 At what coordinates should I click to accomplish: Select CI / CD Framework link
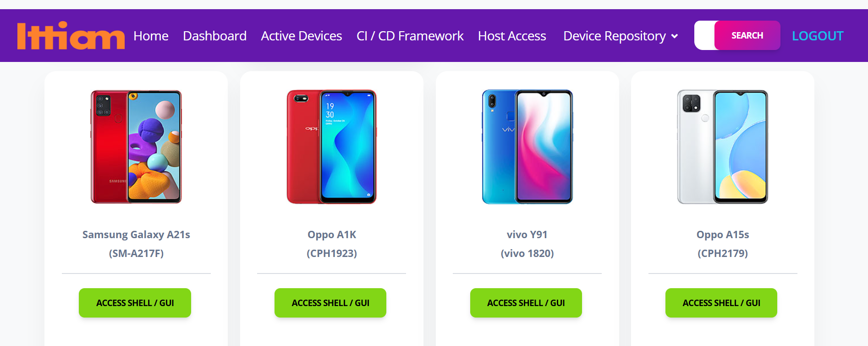click(x=410, y=36)
